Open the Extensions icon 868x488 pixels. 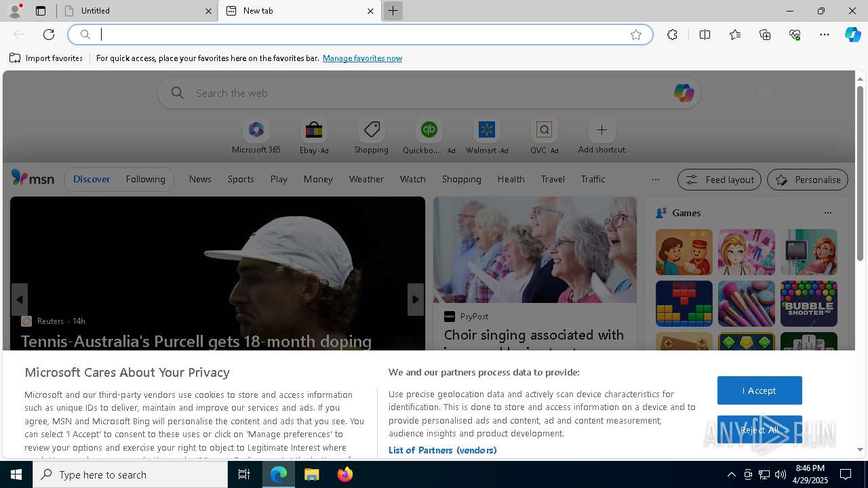(x=672, y=35)
